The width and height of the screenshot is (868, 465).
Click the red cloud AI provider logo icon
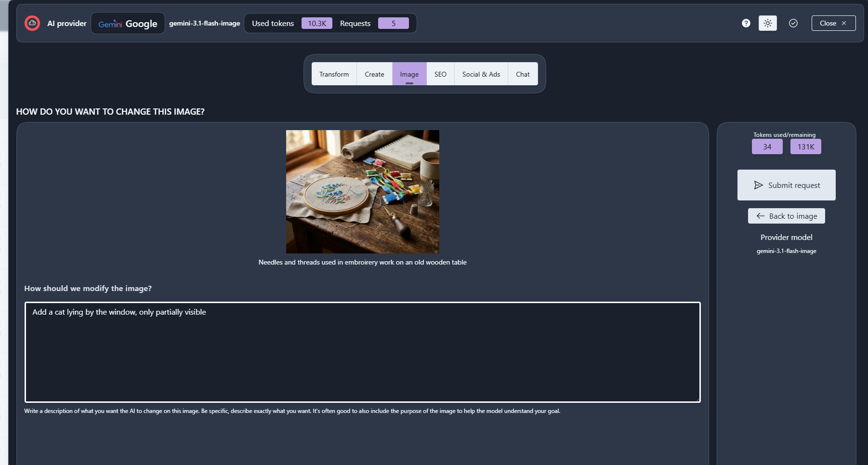pyautogui.click(x=32, y=23)
